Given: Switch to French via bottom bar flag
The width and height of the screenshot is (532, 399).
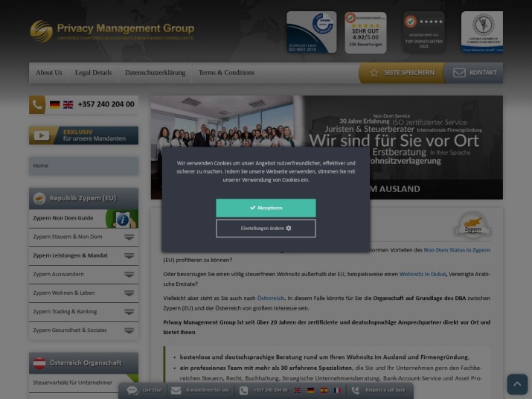Looking at the screenshot, I should (337, 390).
